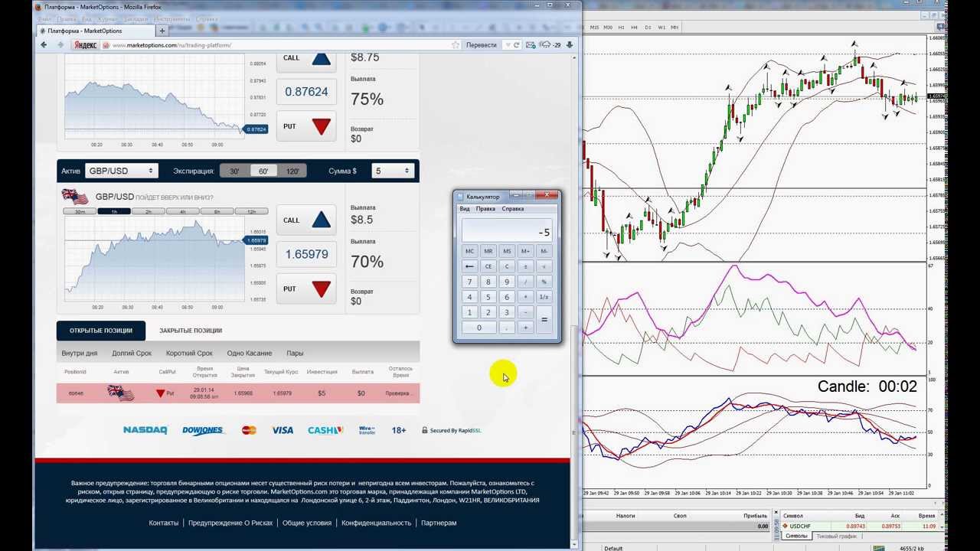Screen dimensions: 980x551
Task: Select 120' expiration option
Action: coord(292,171)
